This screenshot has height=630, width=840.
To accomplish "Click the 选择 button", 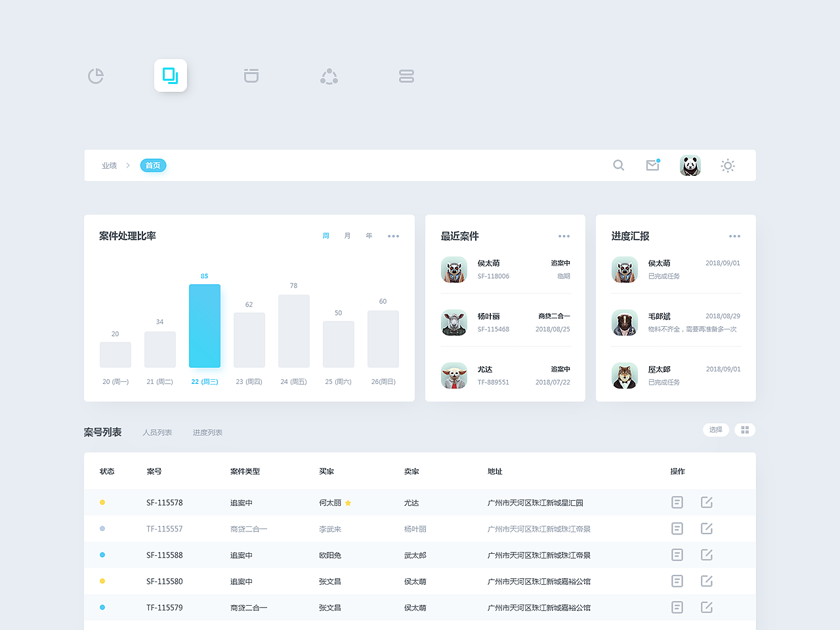I will 715,430.
